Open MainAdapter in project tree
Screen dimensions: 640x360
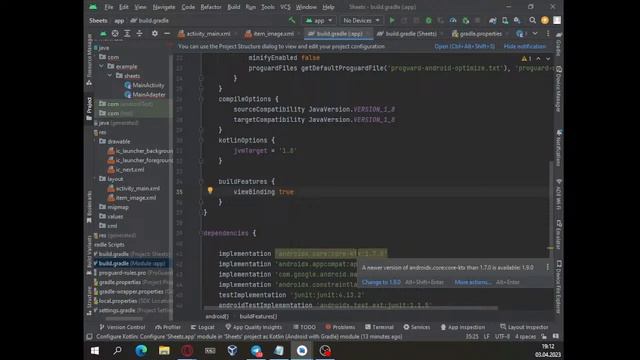145,94
